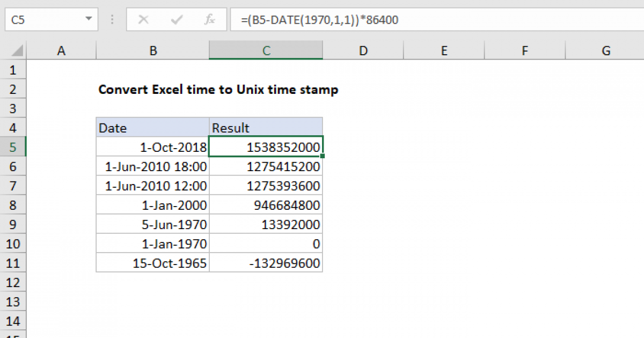The height and width of the screenshot is (338, 644).
Task: Select the cell showing 1538352000
Action: click(266, 147)
